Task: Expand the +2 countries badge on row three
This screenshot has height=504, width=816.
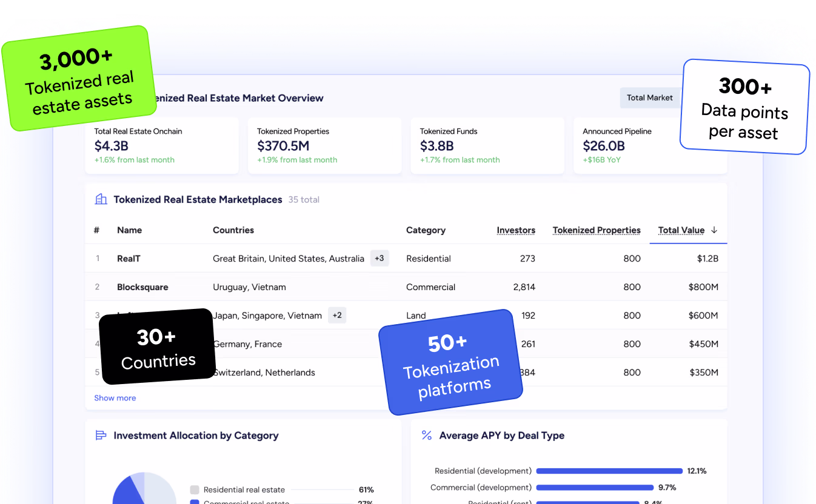Action: (x=337, y=315)
